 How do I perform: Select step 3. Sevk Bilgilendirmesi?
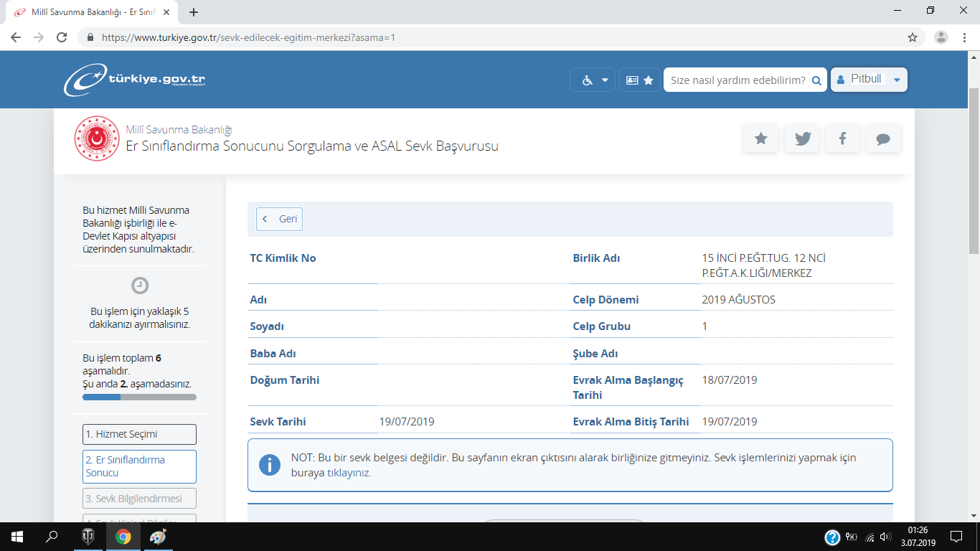pos(139,499)
